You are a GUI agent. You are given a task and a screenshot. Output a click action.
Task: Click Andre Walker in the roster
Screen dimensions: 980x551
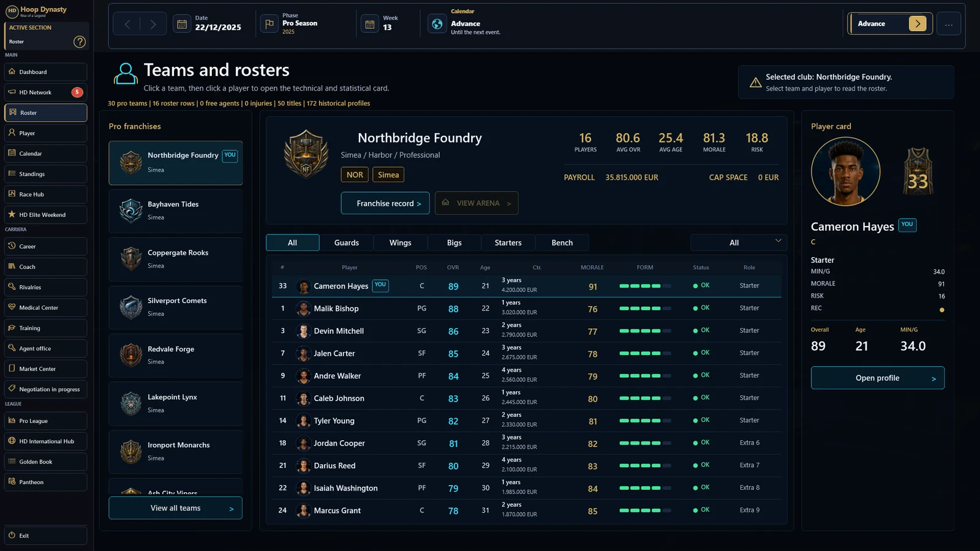tap(527, 376)
